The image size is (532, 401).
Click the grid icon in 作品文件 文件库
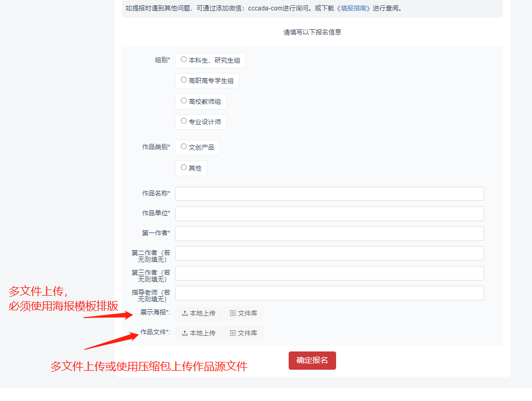click(233, 333)
